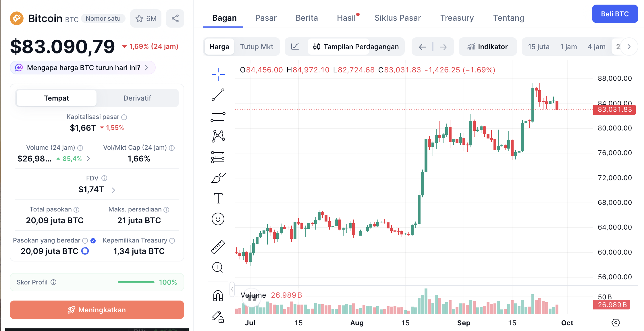The width and height of the screenshot is (644, 331).
Task: Select the crosshair cursor tool
Action: pyautogui.click(x=218, y=74)
